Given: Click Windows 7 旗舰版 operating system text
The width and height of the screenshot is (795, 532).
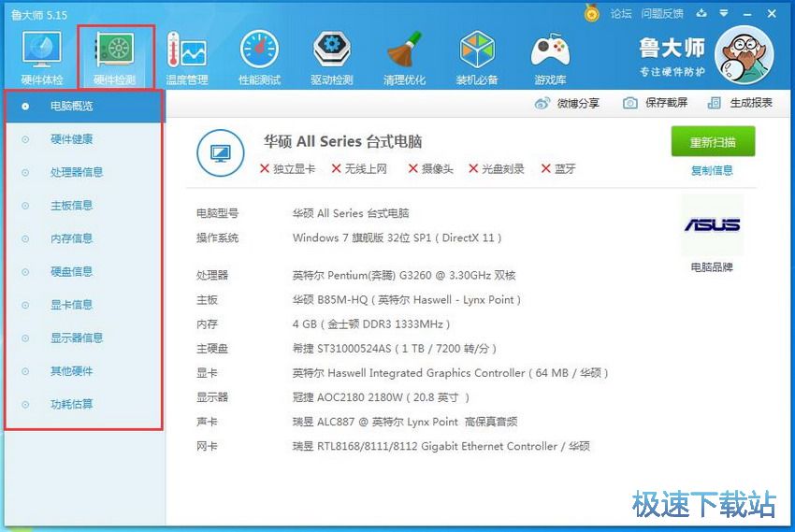Looking at the screenshot, I should click(x=397, y=237).
